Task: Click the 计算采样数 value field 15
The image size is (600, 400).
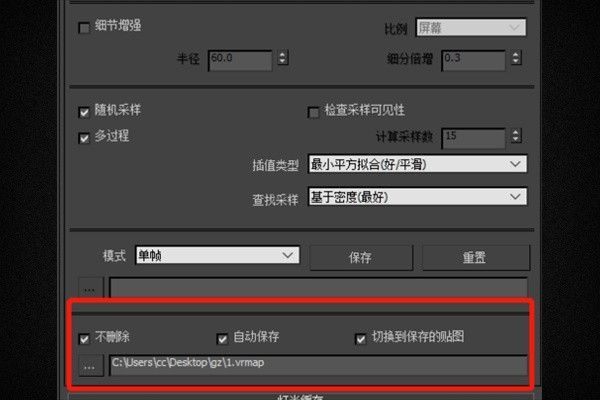Action: pyautogui.click(x=473, y=138)
